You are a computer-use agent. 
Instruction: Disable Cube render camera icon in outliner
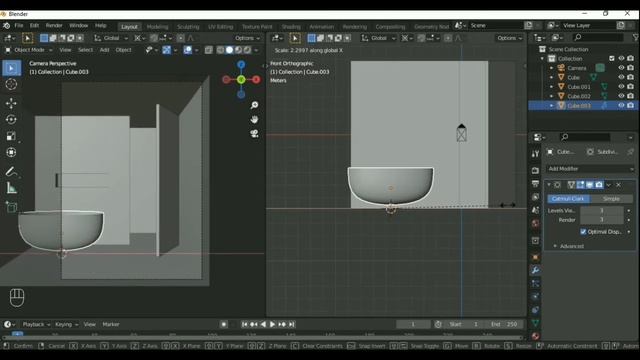pos(631,77)
